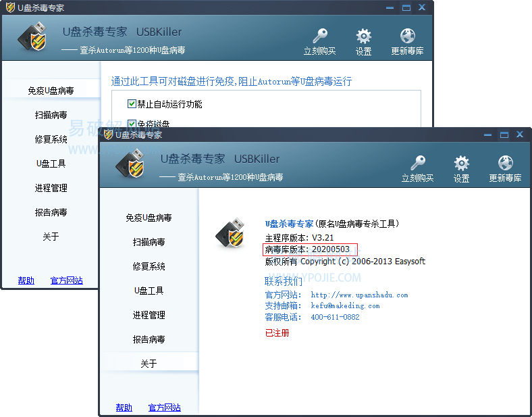
Task: Click 更新毒库 globe icon in the front window
Action: click(505, 164)
